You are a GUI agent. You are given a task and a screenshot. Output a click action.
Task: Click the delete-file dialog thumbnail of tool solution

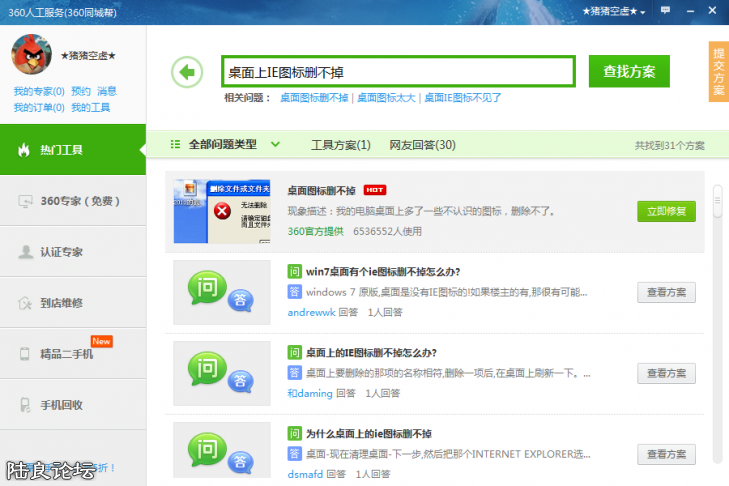click(222, 211)
